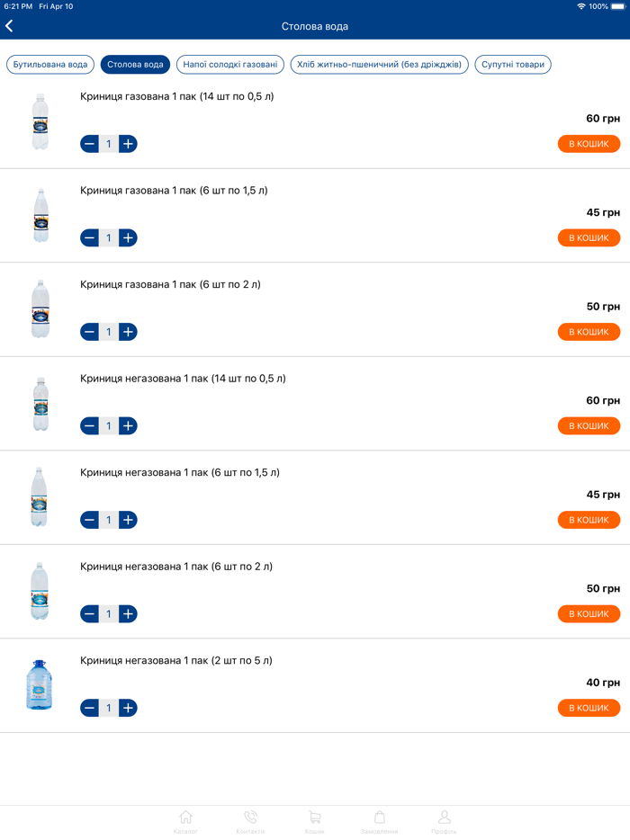
Task: Click quantity field of Криниця негазована 6x2 л
Action: (109, 613)
